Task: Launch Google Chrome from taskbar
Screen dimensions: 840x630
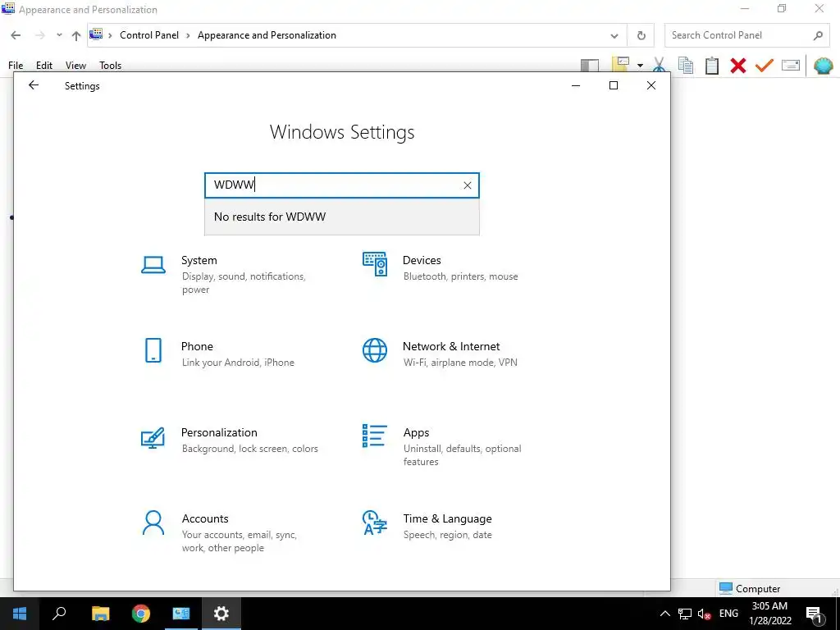Action: pos(140,614)
